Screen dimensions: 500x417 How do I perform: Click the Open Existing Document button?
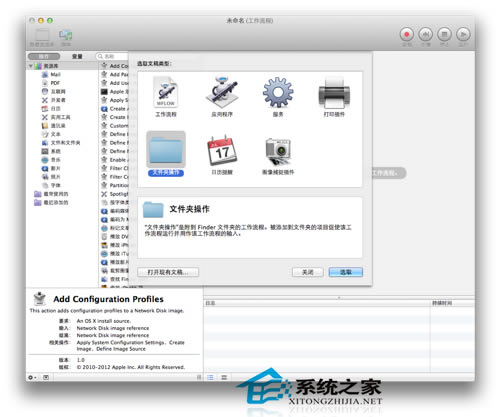[x=168, y=272]
